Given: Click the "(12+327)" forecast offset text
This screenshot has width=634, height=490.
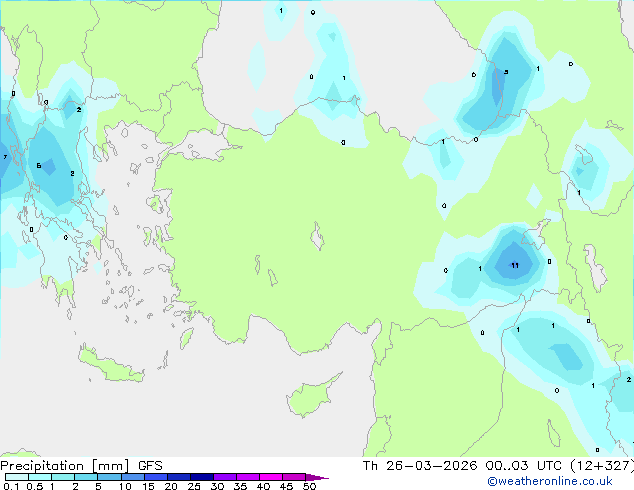Looking at the screenshot, I should click(602, 466).
